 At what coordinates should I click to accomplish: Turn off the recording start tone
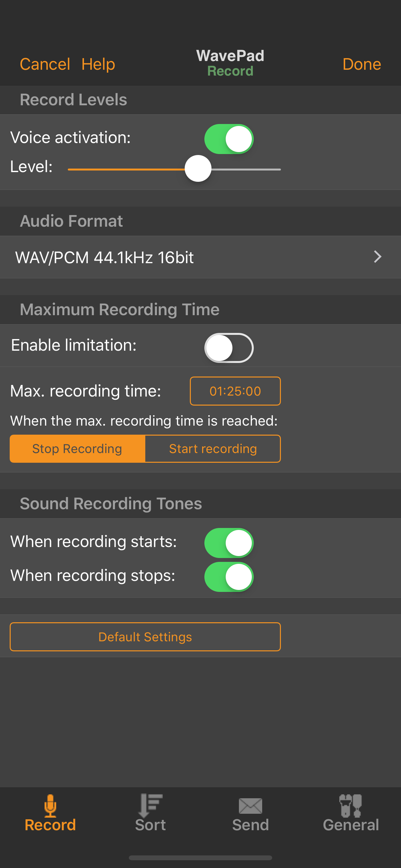point(229,543)
